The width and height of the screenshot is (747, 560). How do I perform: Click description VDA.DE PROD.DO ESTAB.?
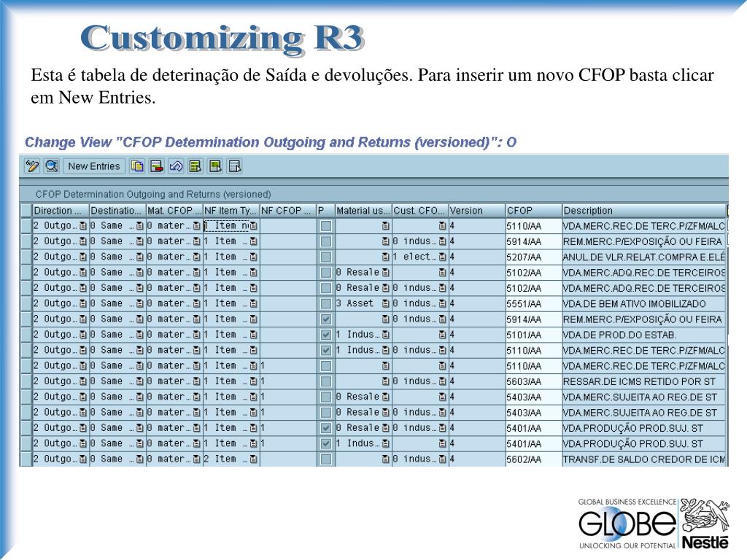[x=643, y=335]
